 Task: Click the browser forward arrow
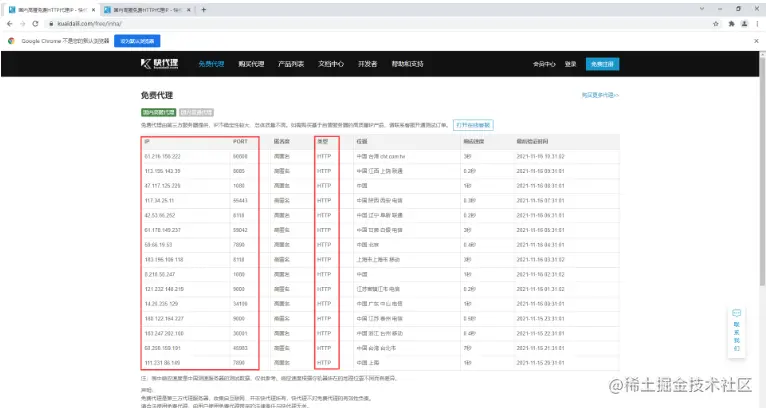click(22, 23)
